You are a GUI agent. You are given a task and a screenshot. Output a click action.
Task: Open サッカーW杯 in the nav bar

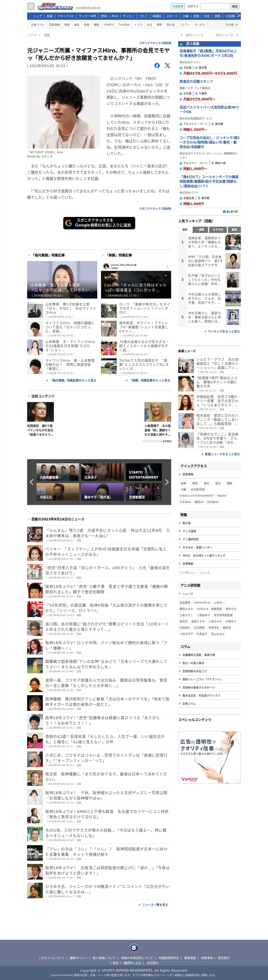88,16
